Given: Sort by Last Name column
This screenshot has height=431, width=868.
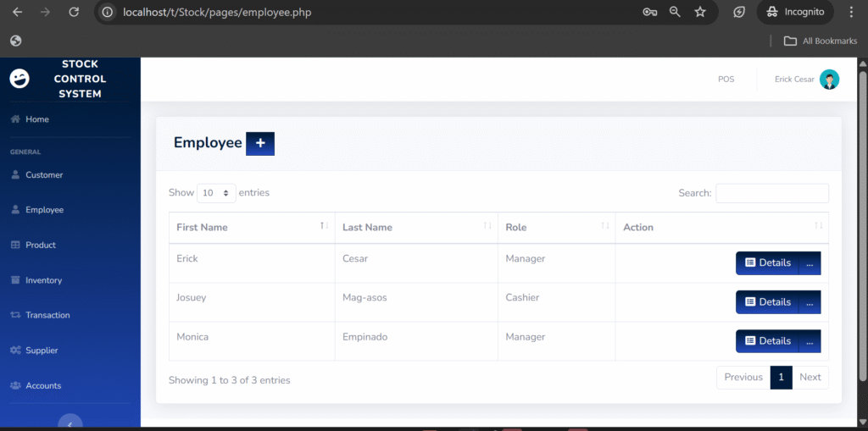Looking at the screenshot, I should point(416,228).
